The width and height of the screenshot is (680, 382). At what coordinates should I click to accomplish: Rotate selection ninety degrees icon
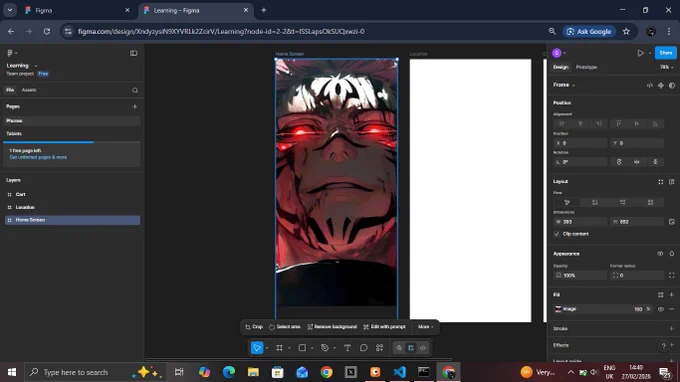(619, 162)
